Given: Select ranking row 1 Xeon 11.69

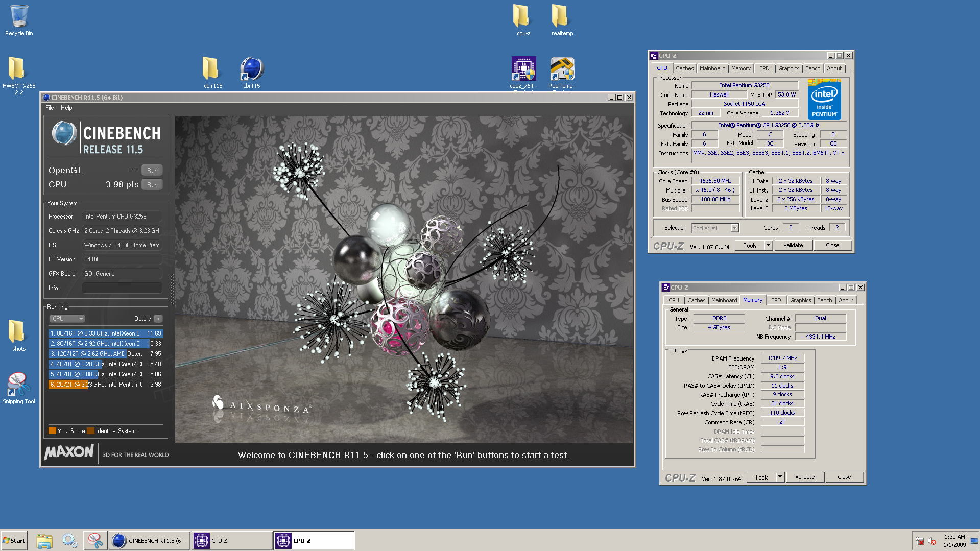Looking at the screenshot, I should click(106, 333).
